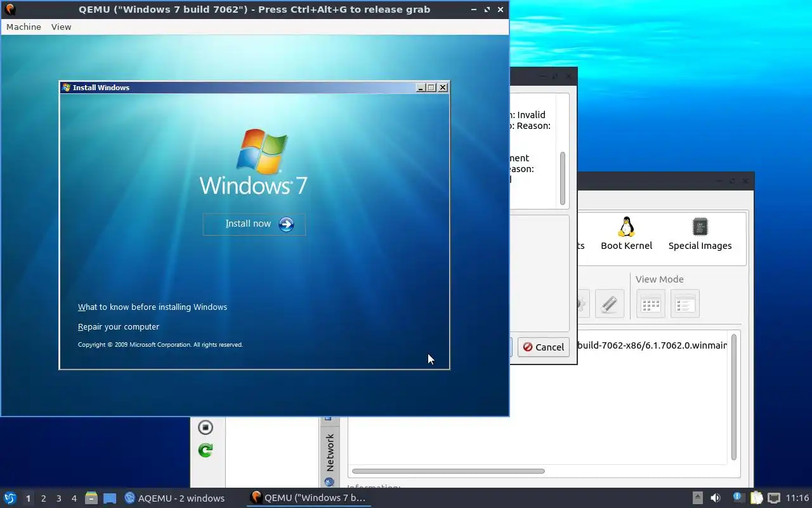This screenshot has width=812, height=508.
Task: Click the show desktop taskbar icon
Action: coord(110,498)
